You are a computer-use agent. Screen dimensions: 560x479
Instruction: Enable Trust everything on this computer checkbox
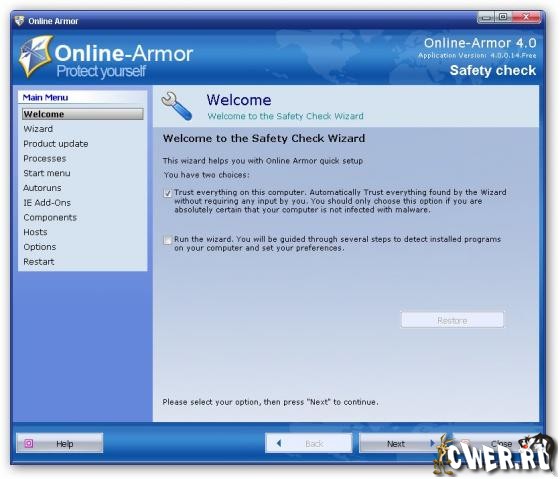click(x=167, y=193)
